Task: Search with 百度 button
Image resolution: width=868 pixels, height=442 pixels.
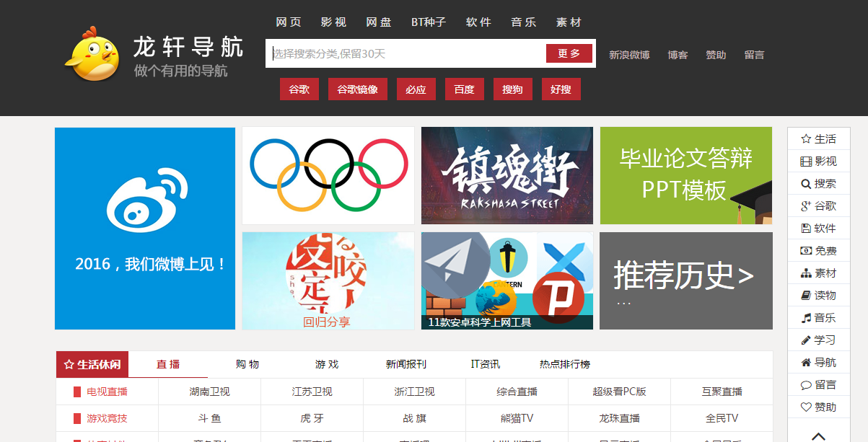Action: click(x=465, y=89)
